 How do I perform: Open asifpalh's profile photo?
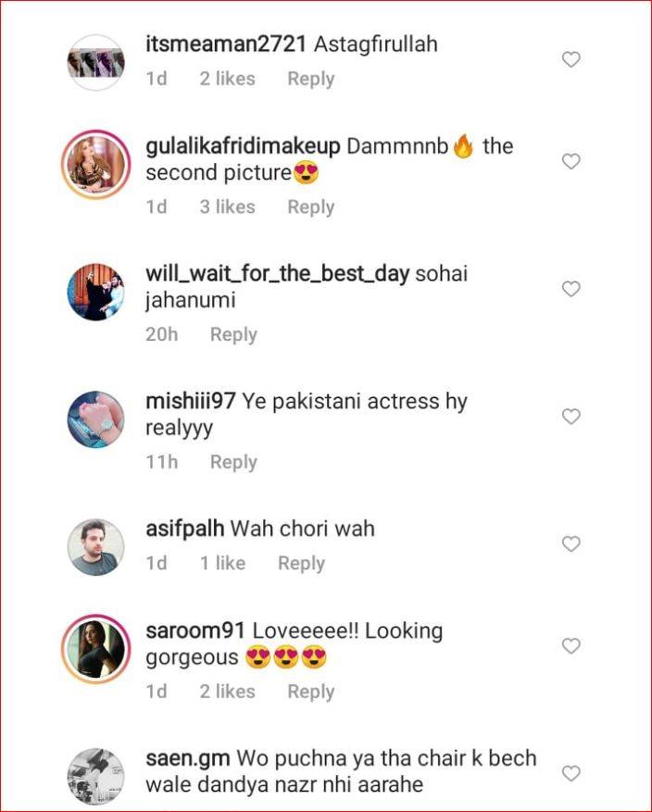[95, 547]
